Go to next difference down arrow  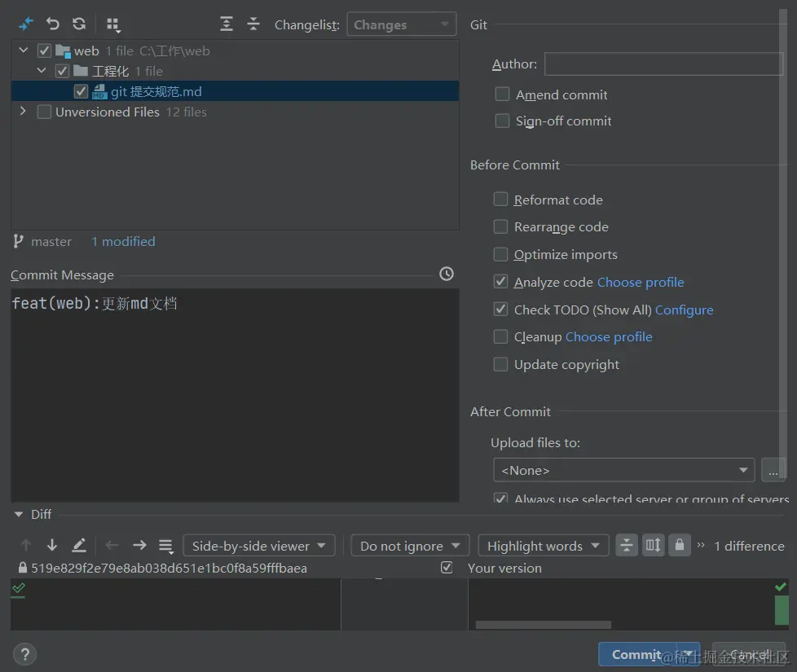[52, 546]
